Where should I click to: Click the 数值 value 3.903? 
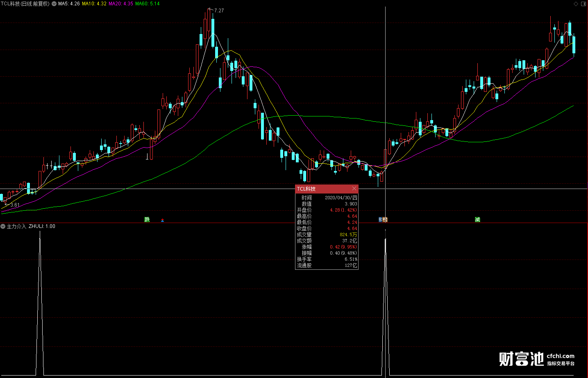click(351, 204)
